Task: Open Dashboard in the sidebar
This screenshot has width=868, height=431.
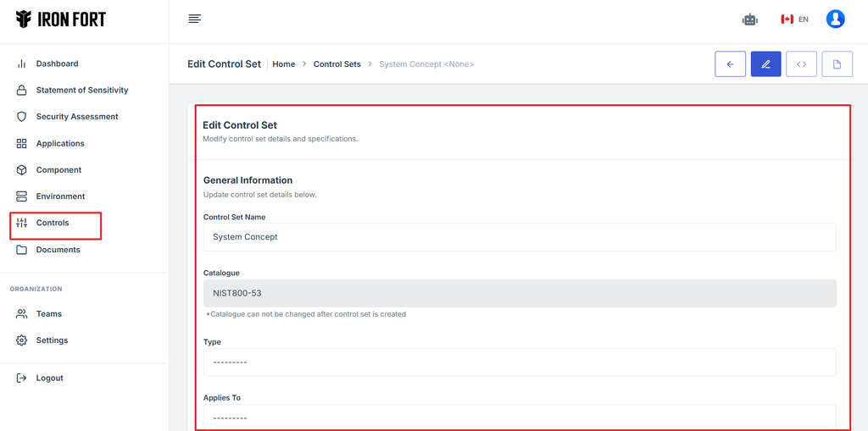Action: pos(57,64)
